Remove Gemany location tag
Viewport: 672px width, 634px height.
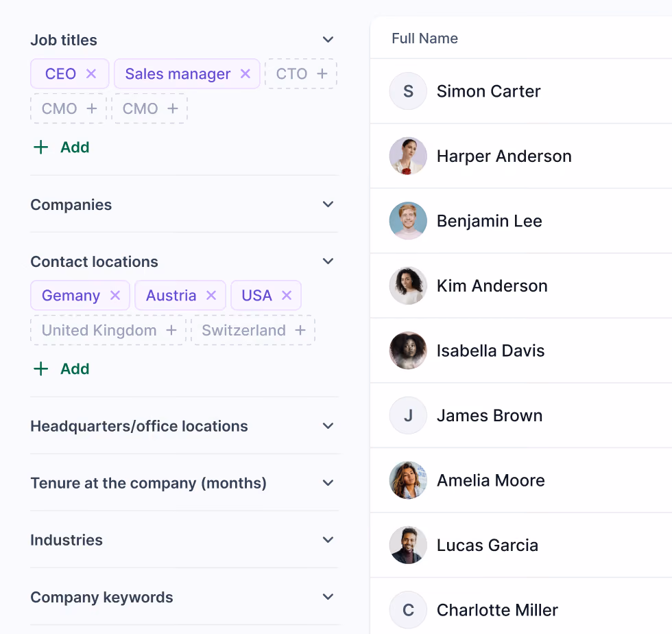115,295
